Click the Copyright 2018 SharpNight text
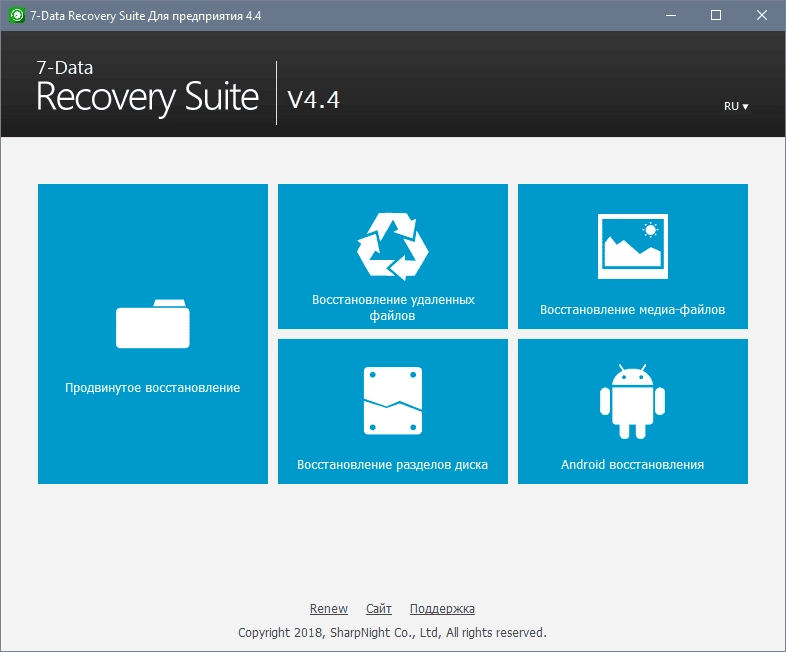Image resolution: width=786 pixels, height=652 pixels. pos(392,632)
